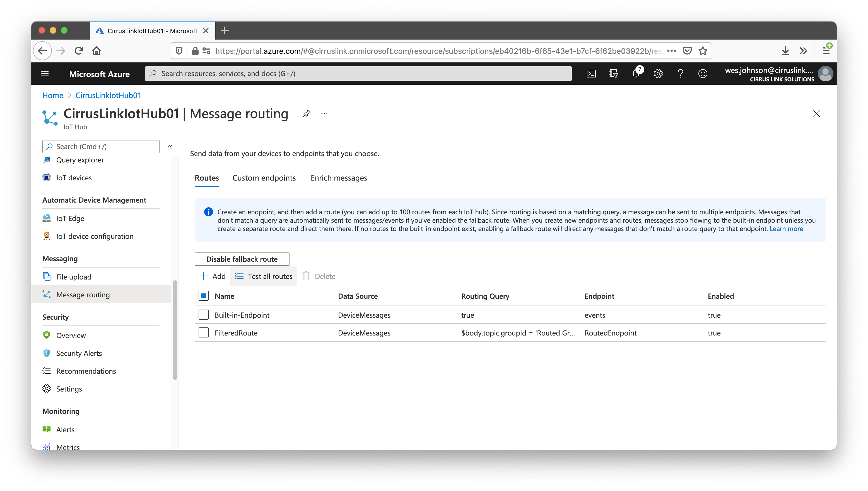Click the Delete trash icon

pos(306,276)
